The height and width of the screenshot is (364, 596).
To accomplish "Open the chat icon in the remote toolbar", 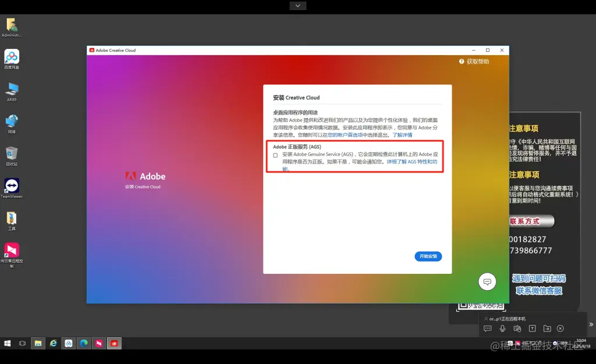I will click(x=488, y=329).
